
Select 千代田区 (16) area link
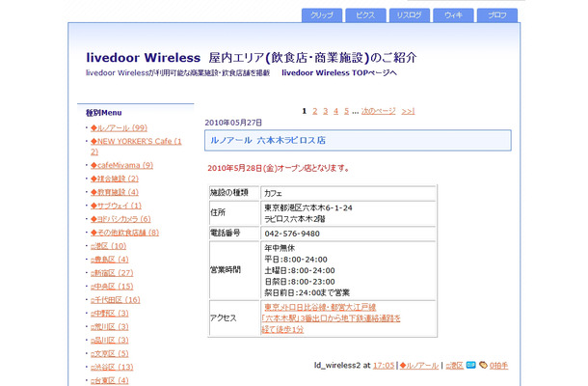pyautogui.click(x=115, y=300)
